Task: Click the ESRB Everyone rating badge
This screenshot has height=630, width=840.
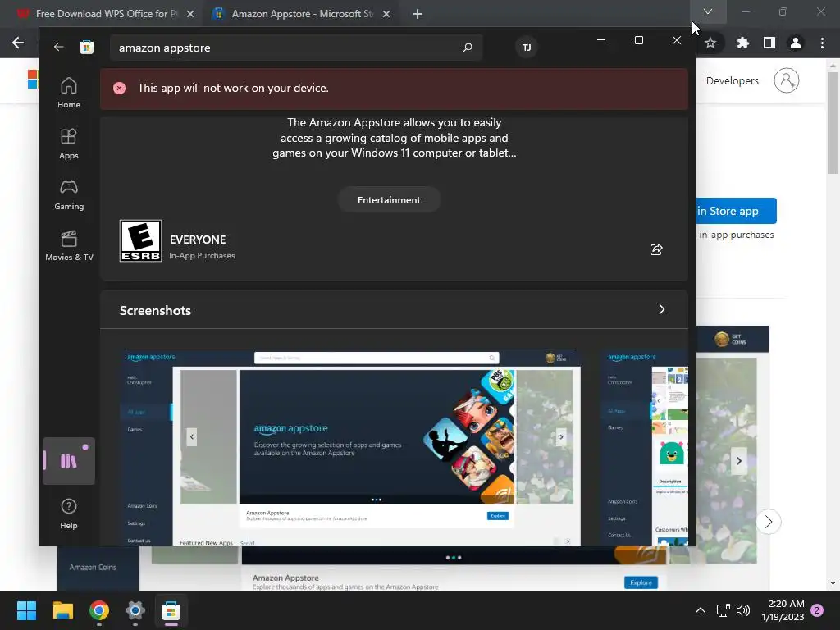Action: [140, 240]
